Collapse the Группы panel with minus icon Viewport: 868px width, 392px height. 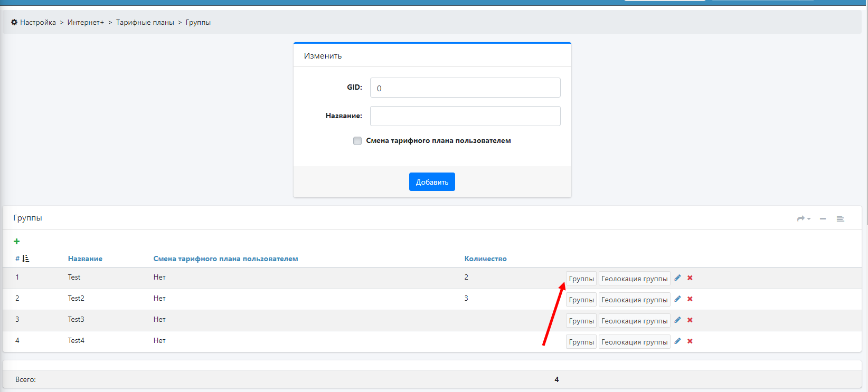point(823,219)
